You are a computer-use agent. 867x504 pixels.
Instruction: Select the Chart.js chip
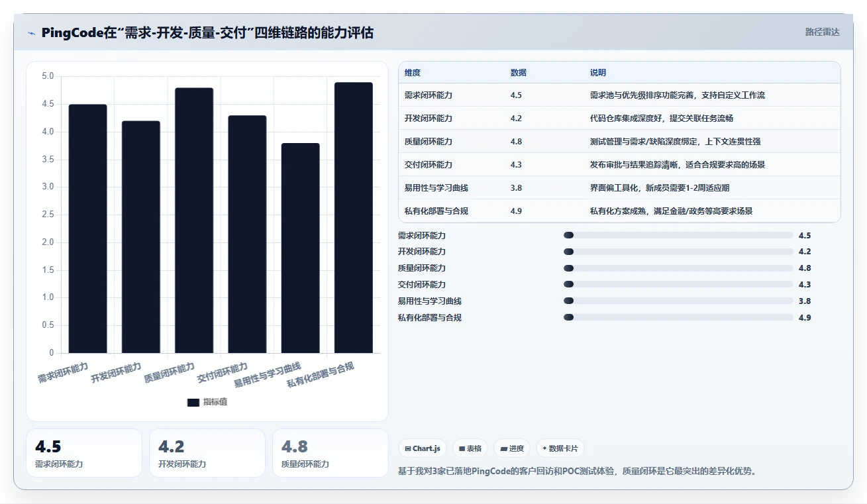point(423,448)
